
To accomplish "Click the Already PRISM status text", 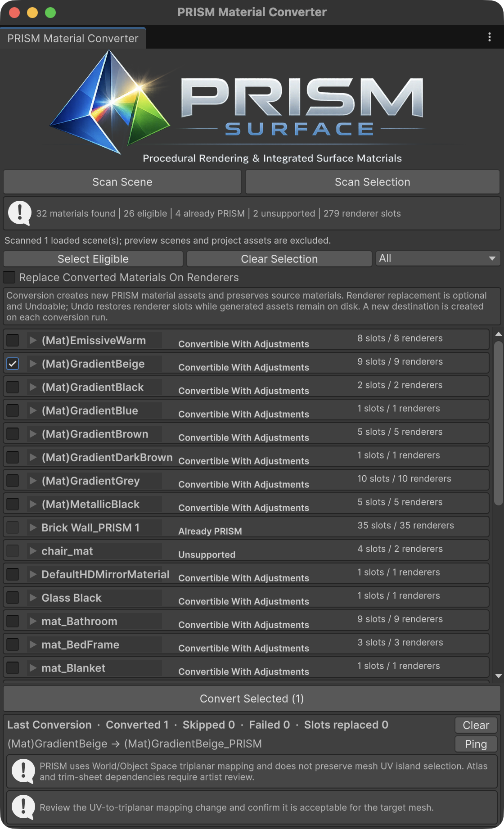I will [x=210, y=531].
